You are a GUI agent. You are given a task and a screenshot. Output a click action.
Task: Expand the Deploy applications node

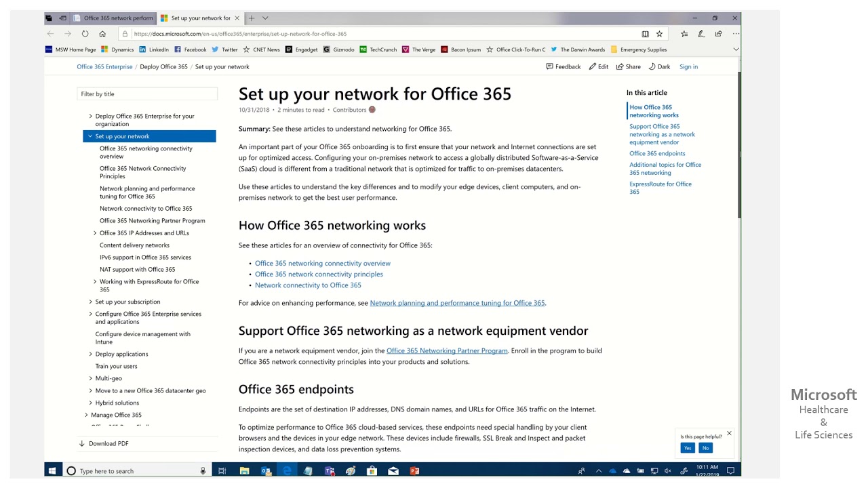pos(91,354)
